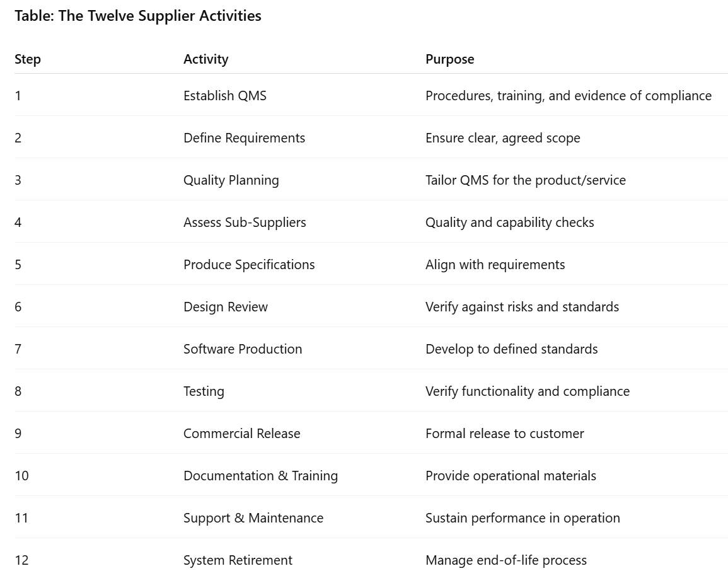
Task: Select the 'Produce Specifications' cell
Action: tap(249, 265)
